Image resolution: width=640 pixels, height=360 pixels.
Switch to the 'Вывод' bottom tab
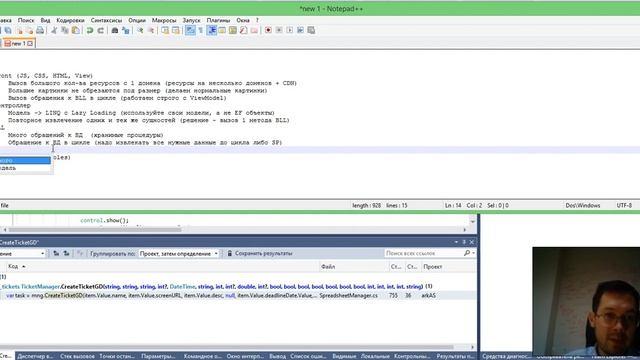pyautogui.click(x=278, y=356)
